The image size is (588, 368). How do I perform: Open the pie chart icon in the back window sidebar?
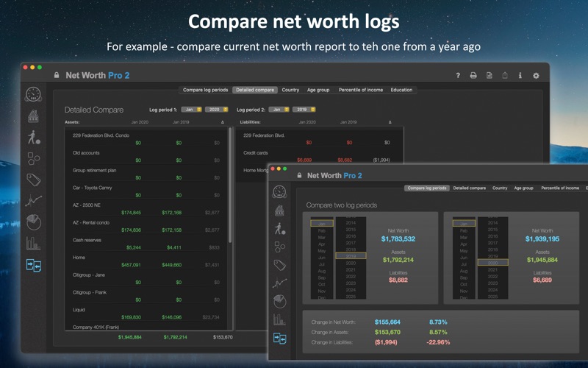(33, 222)
